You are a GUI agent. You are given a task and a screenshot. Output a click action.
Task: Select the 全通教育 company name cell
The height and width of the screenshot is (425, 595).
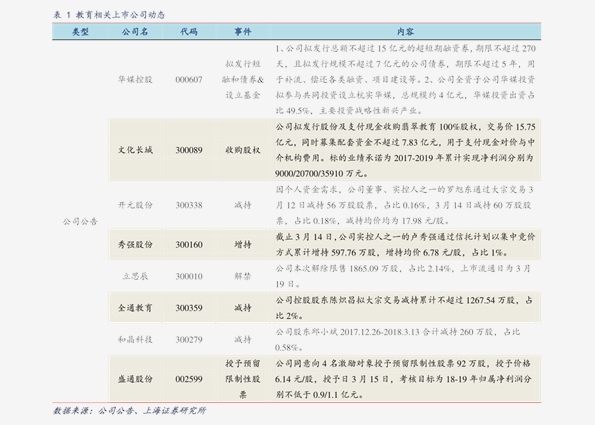[x=135, y=307]
